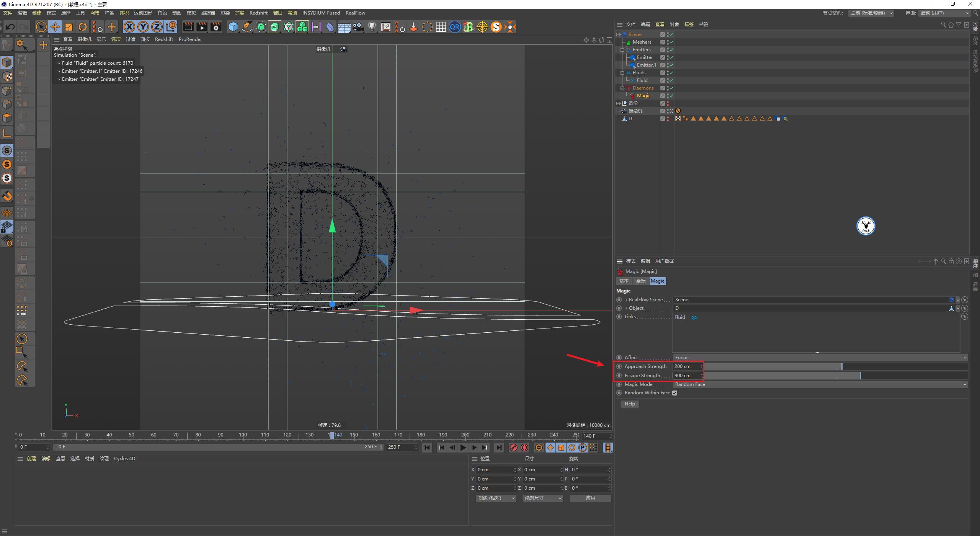The width and height of the screenshot is (980, 536).
Task: Click the QR ProRender icon in the toolbar
Action: pos(455,27)
